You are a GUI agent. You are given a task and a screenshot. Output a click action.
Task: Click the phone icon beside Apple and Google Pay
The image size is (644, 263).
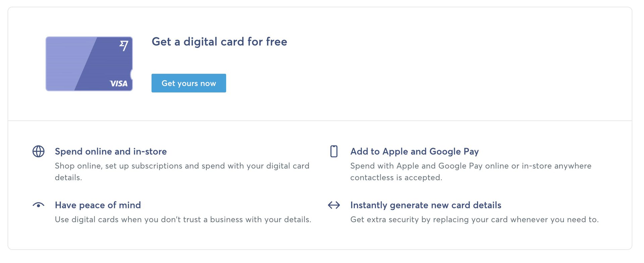[x=334, y=151]
